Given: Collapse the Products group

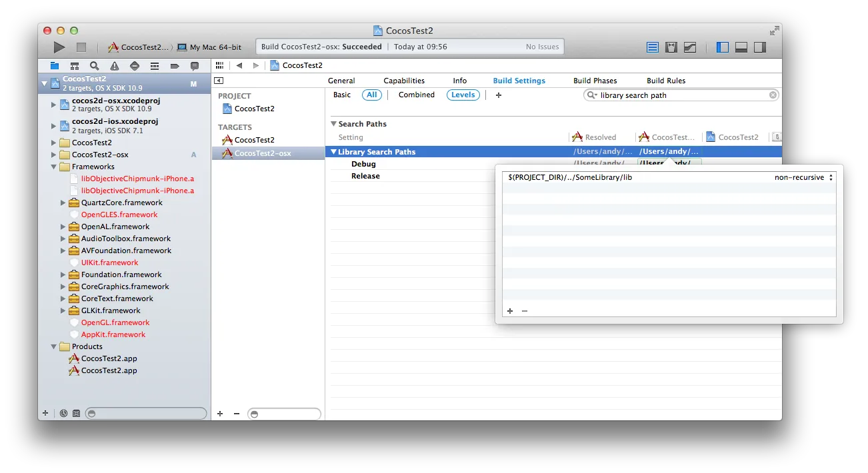Looking at the screenshot, I should click(x=54, y=346).
